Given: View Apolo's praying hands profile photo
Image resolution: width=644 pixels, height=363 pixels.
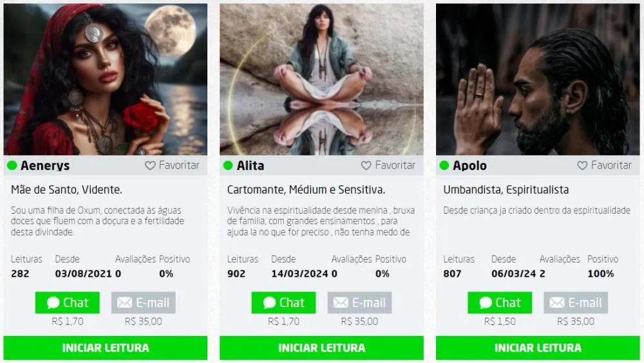Looking at the screenshot, I should [x=538, y=79].
